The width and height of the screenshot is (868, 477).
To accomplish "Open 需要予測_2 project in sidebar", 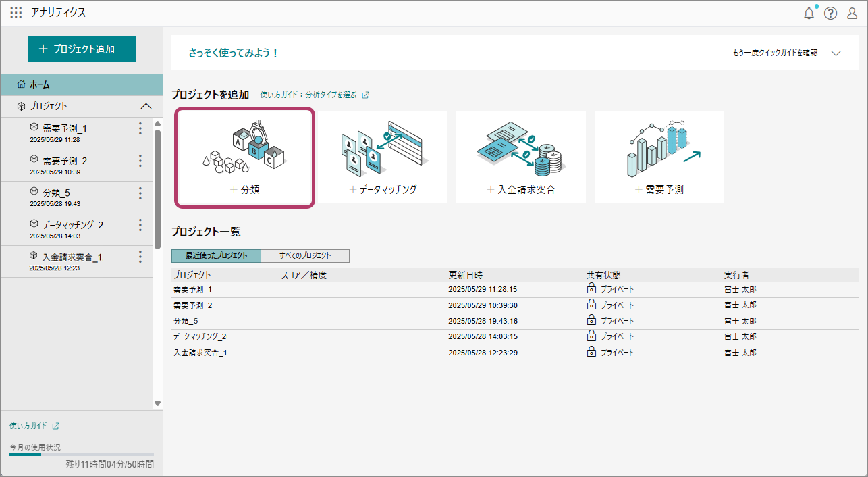I will point(76,166).
